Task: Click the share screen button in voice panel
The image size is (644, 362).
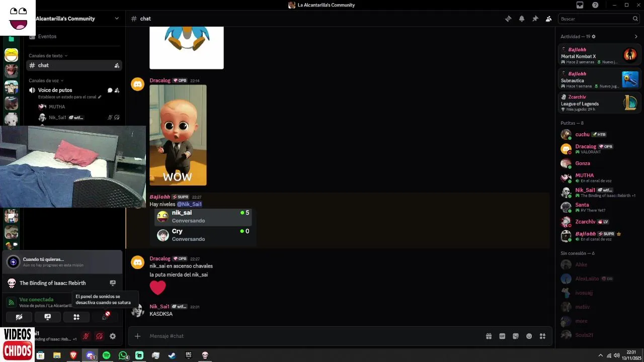Action: (48, 317)
